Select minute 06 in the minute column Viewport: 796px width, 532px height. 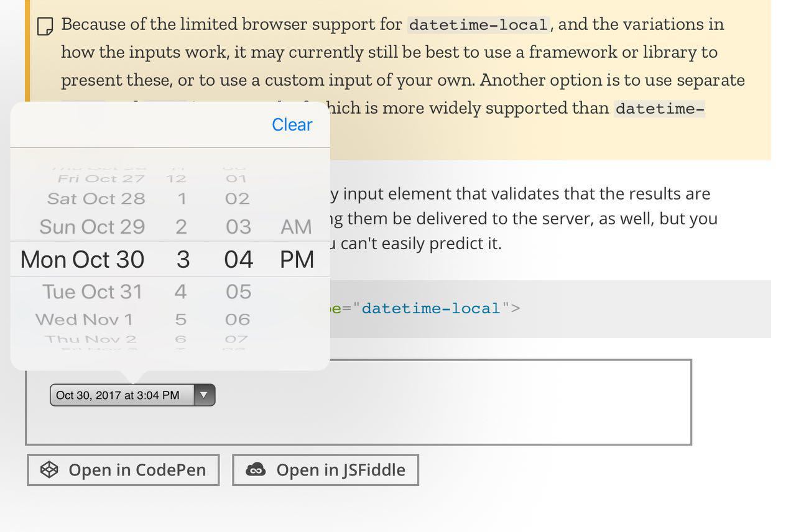238,319
